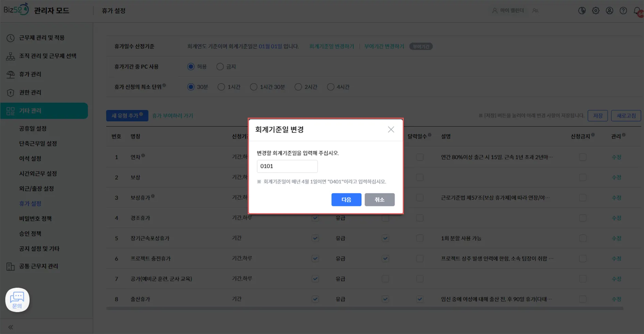Choose 2시간 minimum leave unit
The image size is (644, 334).
tap(298, 87)
